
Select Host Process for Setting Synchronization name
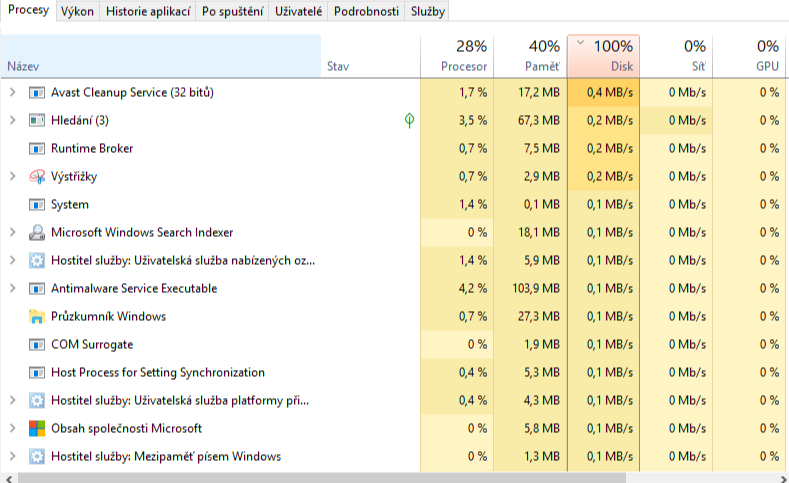pos(158,372)
